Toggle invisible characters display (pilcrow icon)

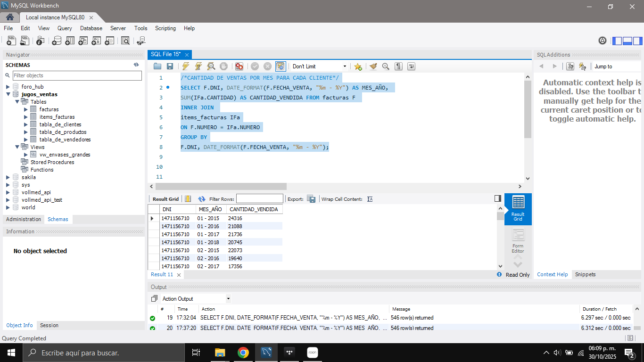398,66
